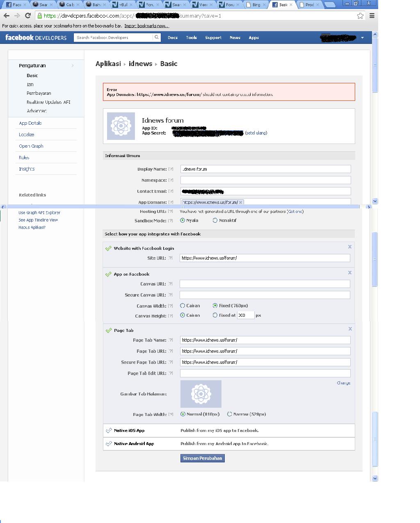Expand the Native Android App section

134,444
